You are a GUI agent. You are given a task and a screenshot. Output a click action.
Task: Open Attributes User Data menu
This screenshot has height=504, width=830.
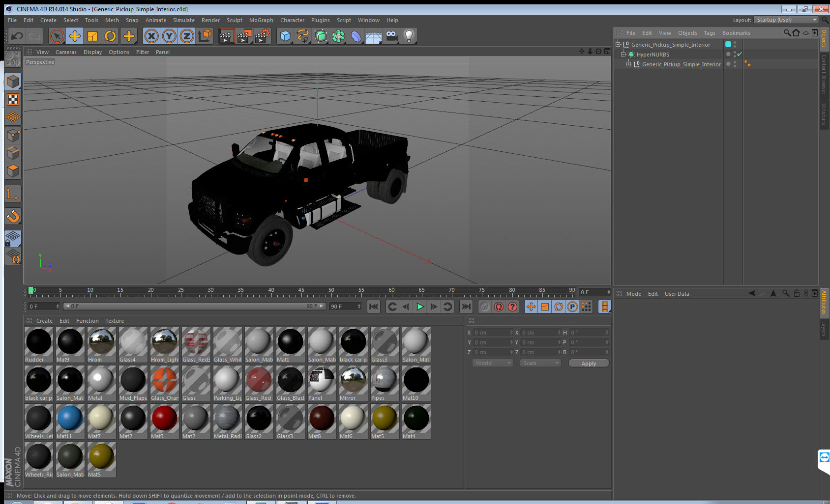click(677, 294)
